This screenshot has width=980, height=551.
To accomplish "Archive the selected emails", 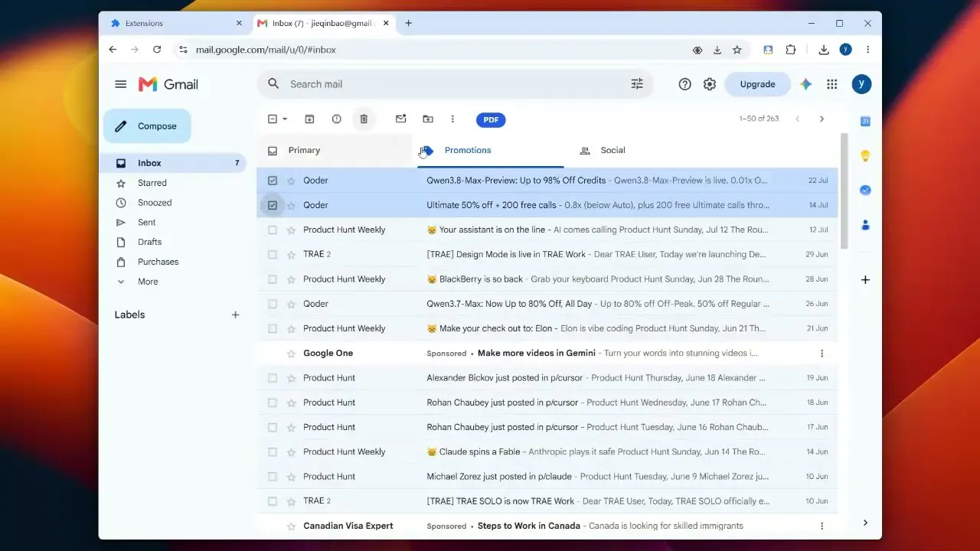I will point(309,119).
